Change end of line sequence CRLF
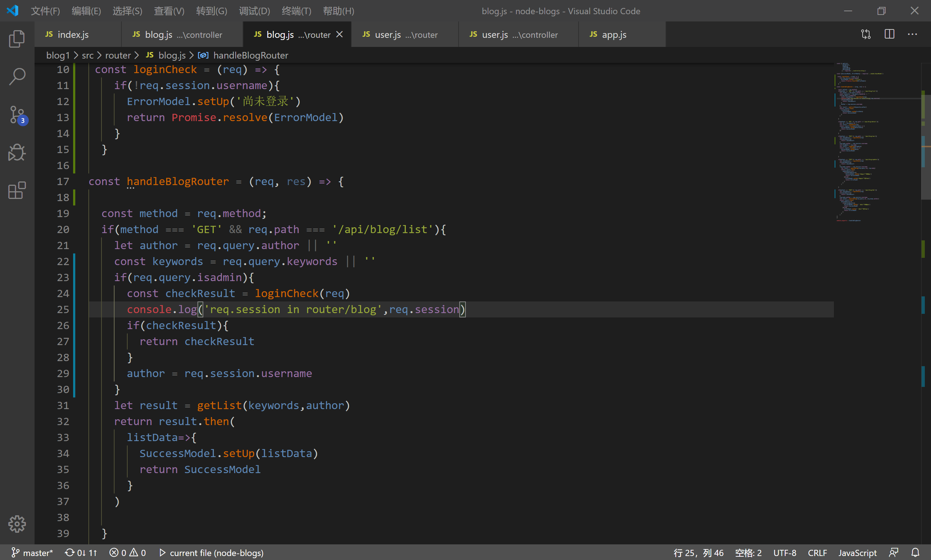This screenshot has width=931, height=560. click(x=817, y=552)
